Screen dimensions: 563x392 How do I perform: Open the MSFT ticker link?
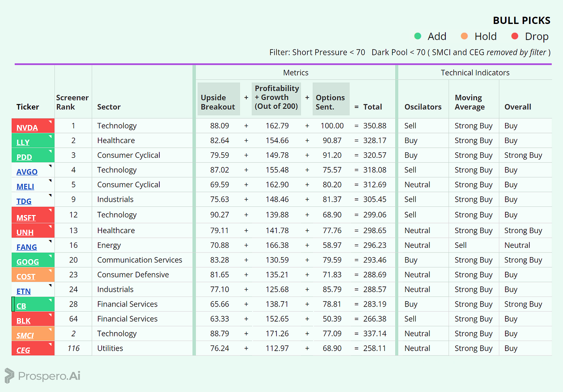point(26,218)
